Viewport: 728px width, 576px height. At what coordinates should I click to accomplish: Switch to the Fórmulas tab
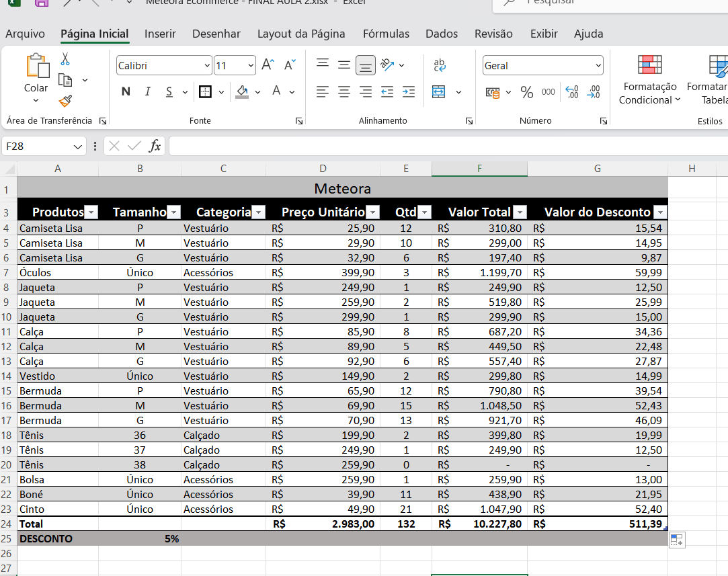click(x=386, y=34)
